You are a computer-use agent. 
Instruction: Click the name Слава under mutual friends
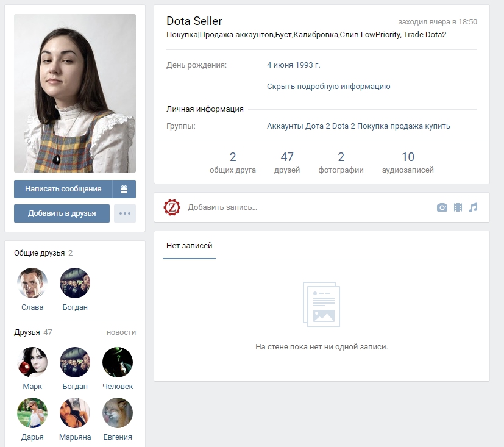point(32,307)
